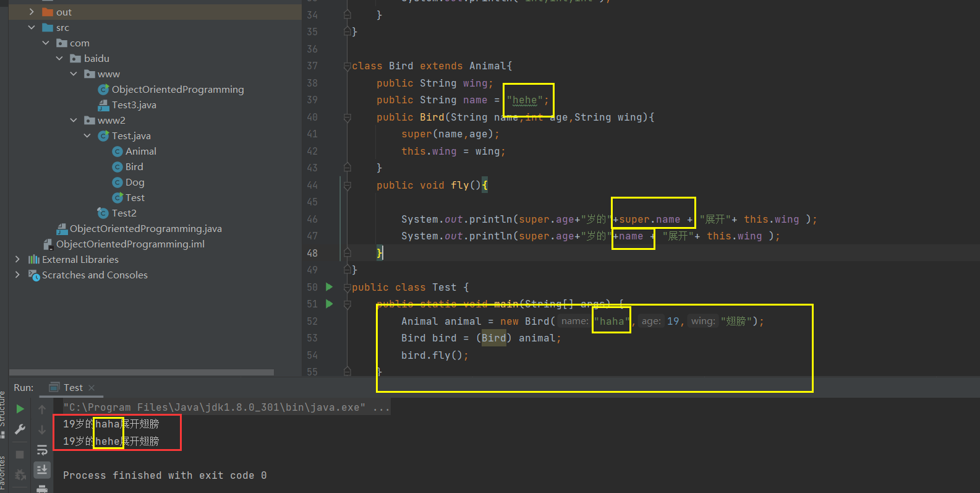Click 'public String wing;' on line 38
This screenshot has width=980, height=493.
(435, 83)
